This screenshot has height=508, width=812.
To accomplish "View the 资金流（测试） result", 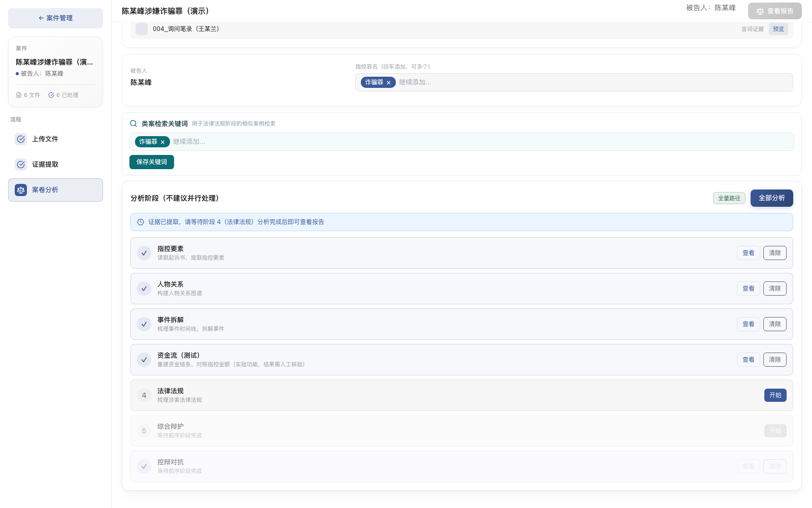I will 749,360.
